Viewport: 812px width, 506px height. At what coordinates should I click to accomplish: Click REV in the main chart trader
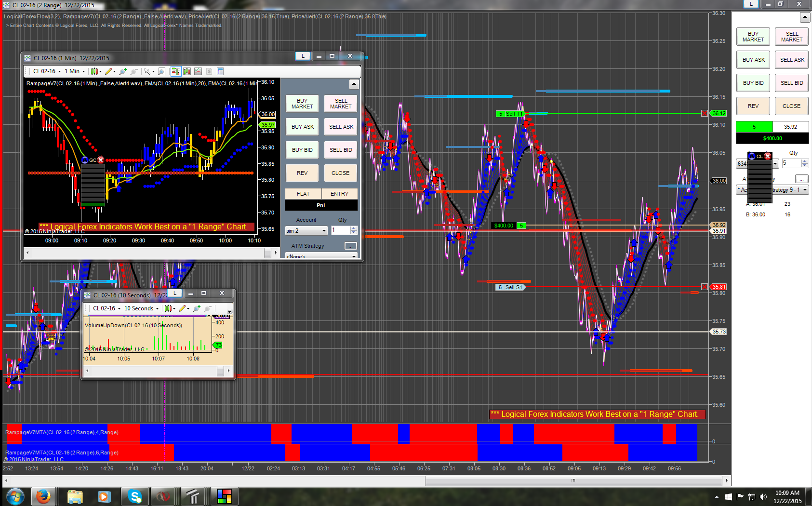coord(753,106)
